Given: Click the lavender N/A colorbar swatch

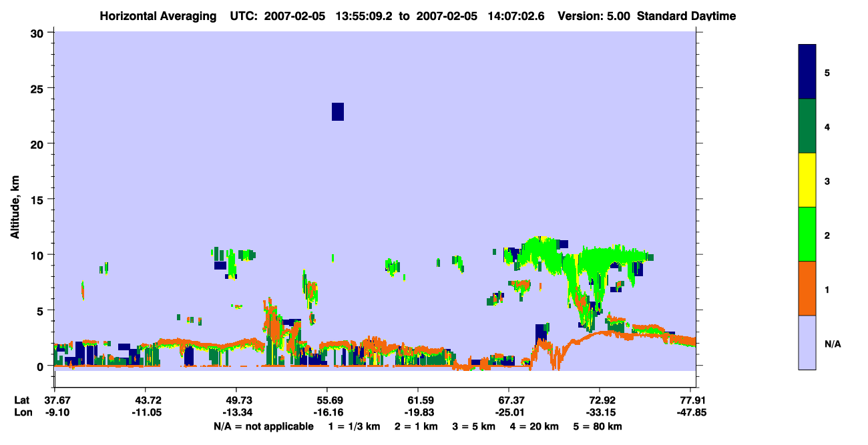Looking at the screenshot, I should [x=807, y=342].
